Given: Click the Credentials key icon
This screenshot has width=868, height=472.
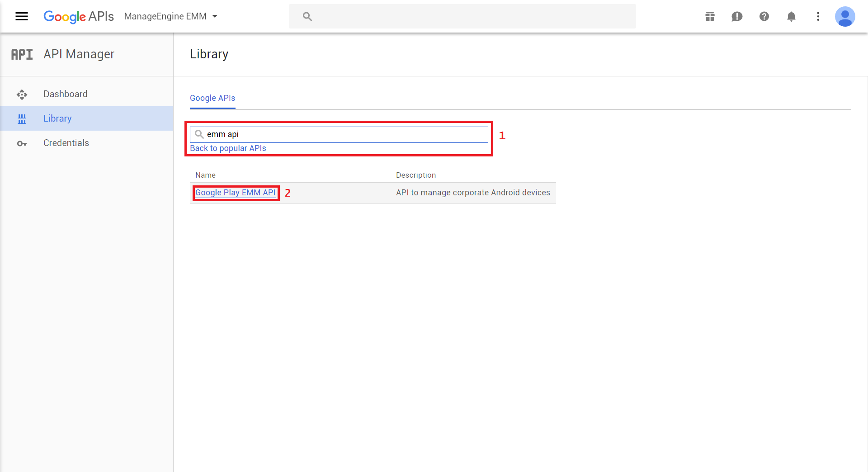Looking at the screenshot, I should (x=22, y=143).
